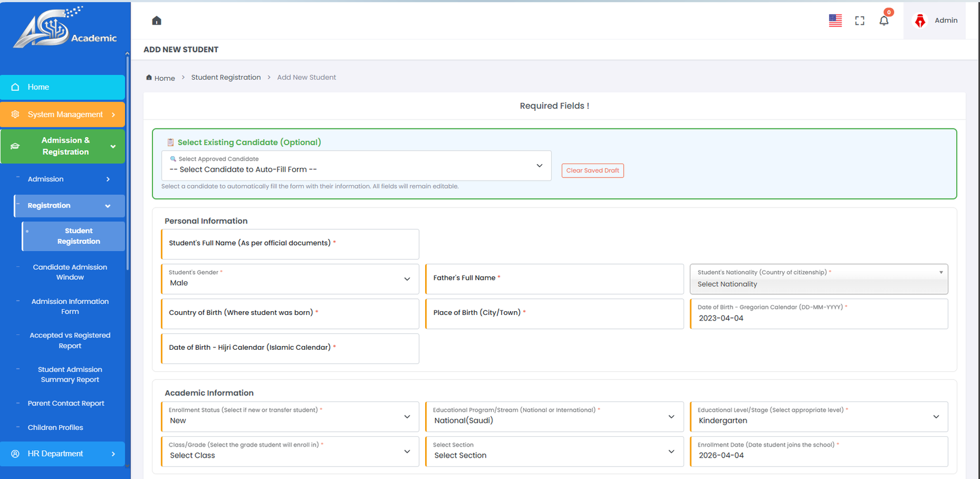Click the HR Department sidebar icon
The image size is (980, 479).
pyautogui.click(x=15, y=454)
